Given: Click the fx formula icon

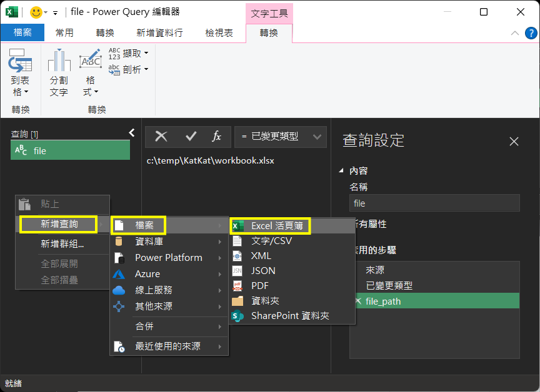Looking at the screenshot, I should 217,137.
